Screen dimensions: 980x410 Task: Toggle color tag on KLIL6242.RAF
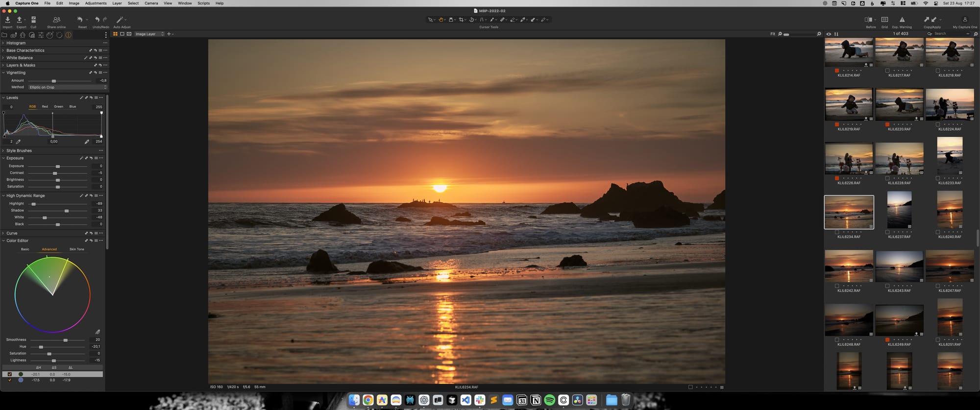[x=837, y=286]
